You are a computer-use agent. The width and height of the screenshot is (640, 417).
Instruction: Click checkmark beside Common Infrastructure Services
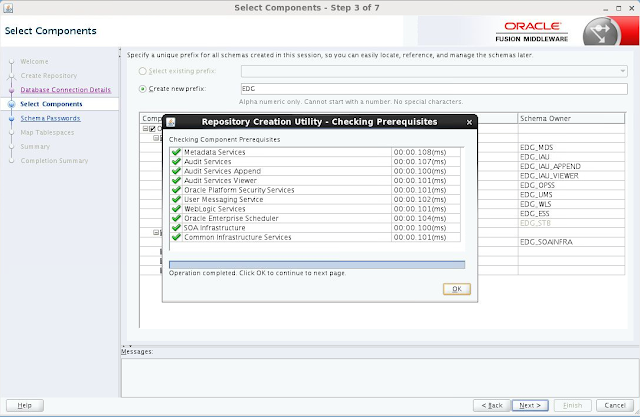tap(176, 237)
